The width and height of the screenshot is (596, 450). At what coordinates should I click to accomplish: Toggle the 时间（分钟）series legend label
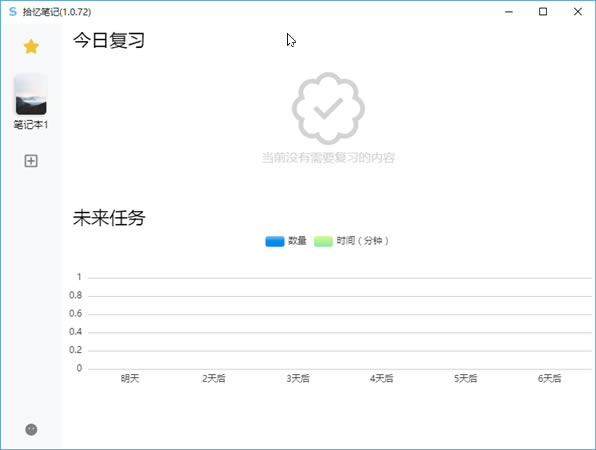[363, 241]
